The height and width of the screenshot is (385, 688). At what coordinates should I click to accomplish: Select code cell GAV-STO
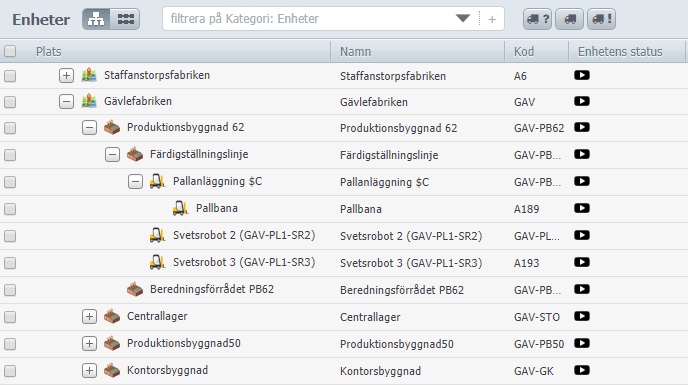click(537, 317)
